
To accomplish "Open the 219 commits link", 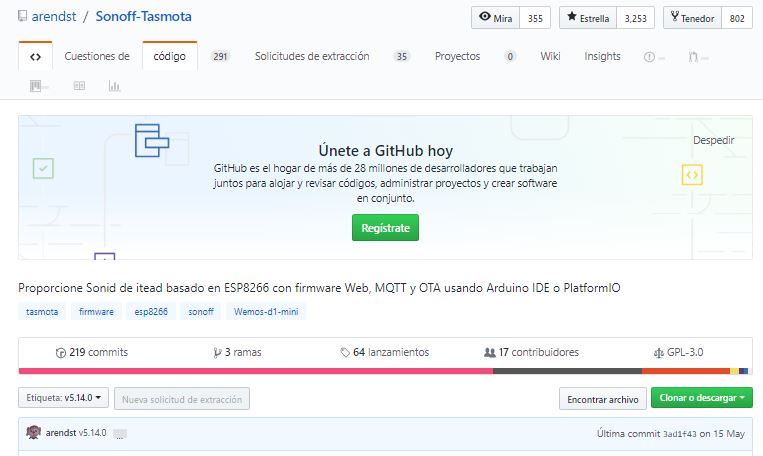I will 92,352.
